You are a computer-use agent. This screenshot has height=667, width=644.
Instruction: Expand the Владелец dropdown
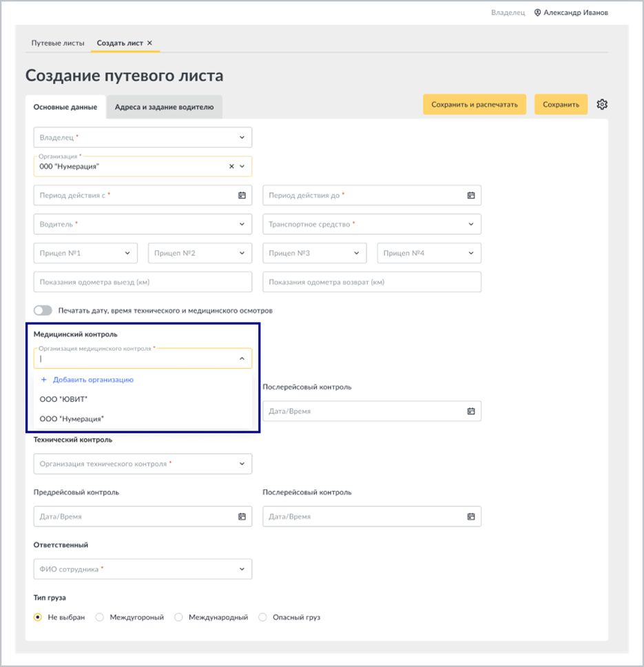tap(242, 137)
